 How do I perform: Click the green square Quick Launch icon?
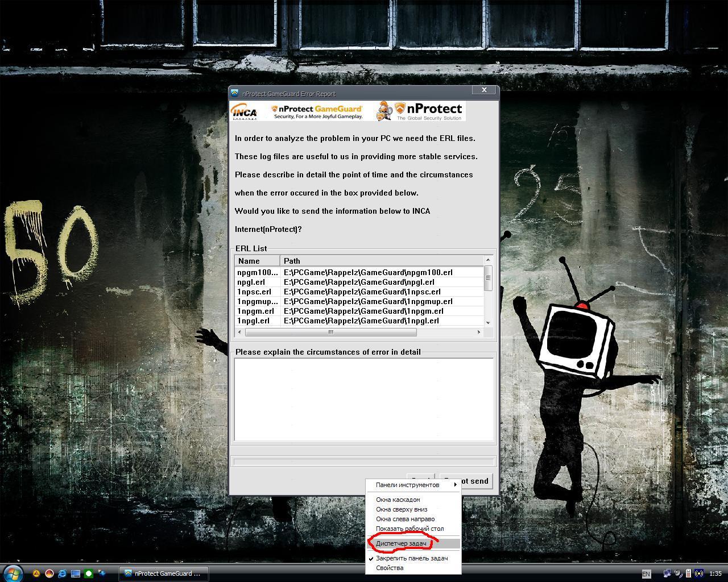[88, 573]
